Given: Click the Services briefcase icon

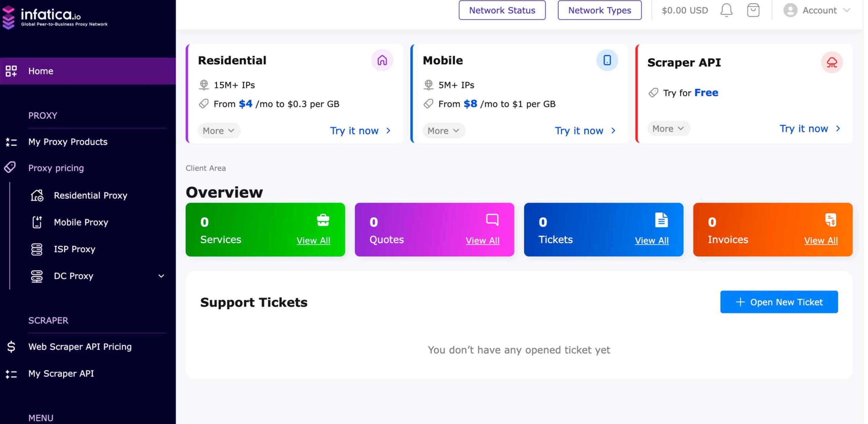Looking at the screenshot, I should point(323,220).
